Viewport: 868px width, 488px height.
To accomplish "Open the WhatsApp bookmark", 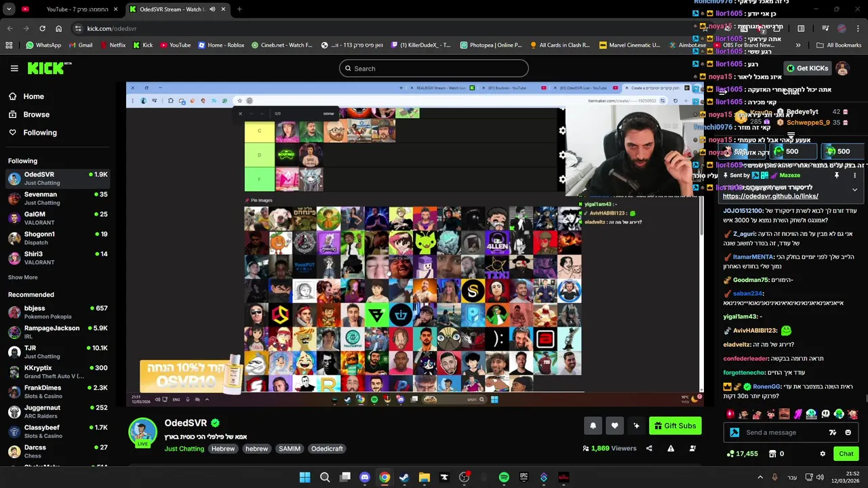I will (x=43, y=45).
